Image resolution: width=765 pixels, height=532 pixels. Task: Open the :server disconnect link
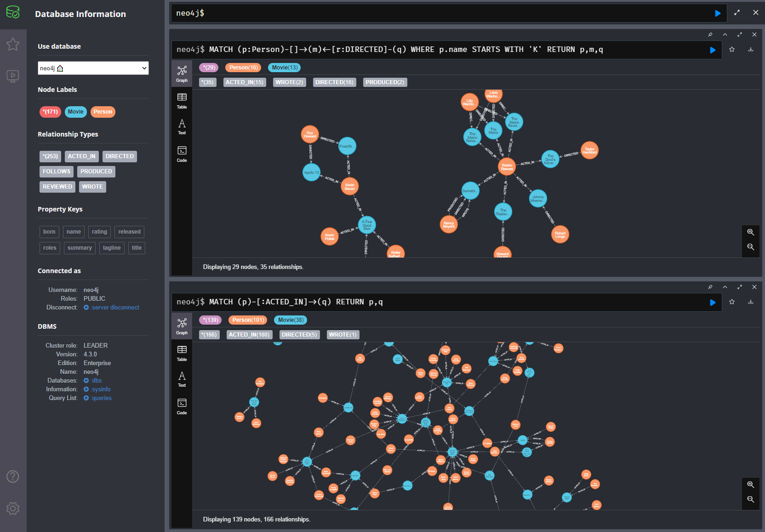tap(111, 307)
